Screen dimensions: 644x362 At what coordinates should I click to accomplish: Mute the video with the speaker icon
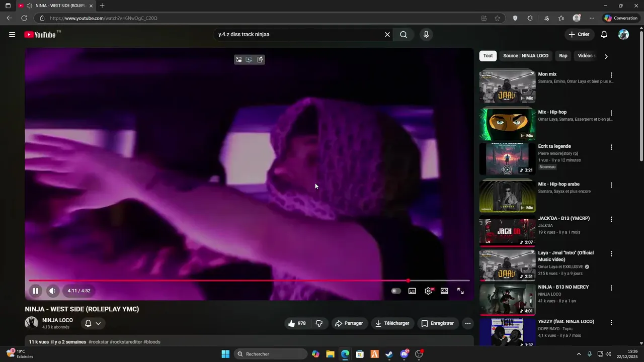[53, 291]
